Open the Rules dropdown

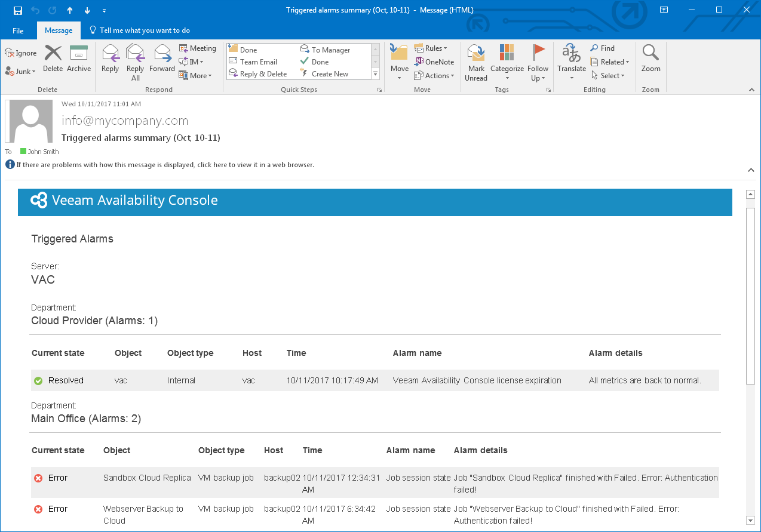[431, 48]
